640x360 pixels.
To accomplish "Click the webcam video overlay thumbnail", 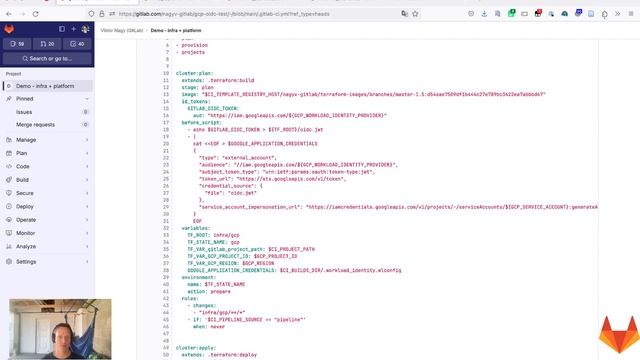I will [x=60, y=329].
